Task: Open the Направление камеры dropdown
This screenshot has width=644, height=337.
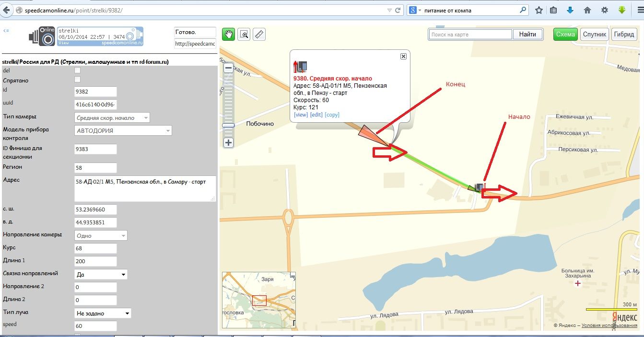Action: pyautogui.click(x=101, y=235)
